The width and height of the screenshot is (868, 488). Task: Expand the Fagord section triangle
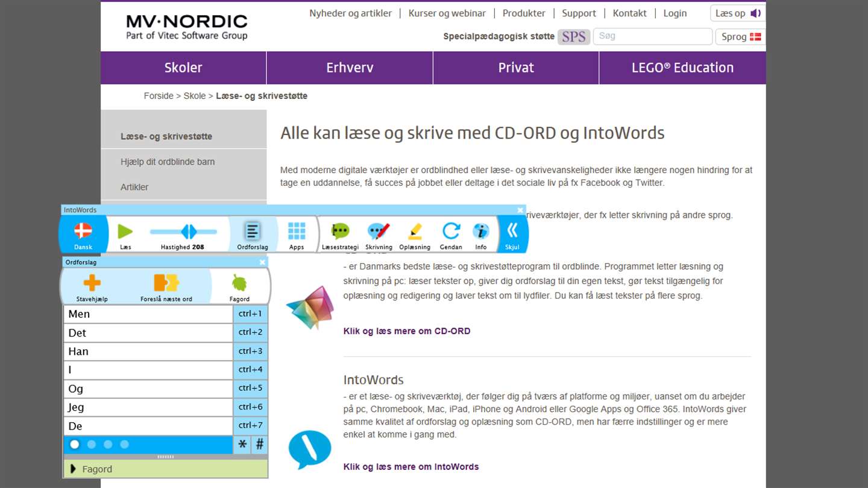point(73,469)
